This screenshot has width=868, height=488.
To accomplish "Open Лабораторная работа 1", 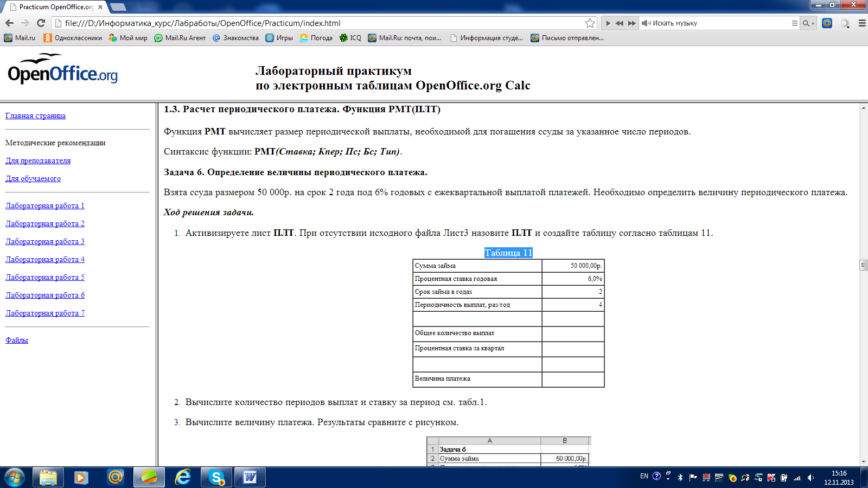I will point(45,206).
